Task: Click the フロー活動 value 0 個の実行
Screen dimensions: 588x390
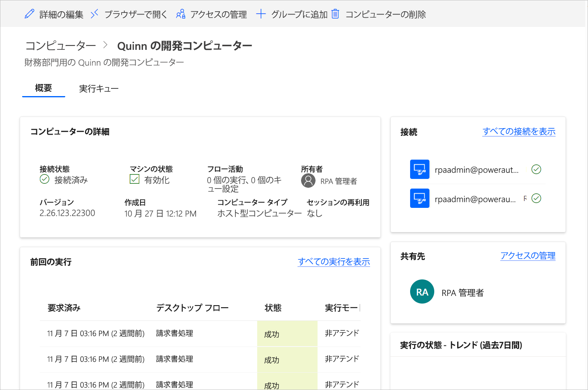Action: point(244,184)
